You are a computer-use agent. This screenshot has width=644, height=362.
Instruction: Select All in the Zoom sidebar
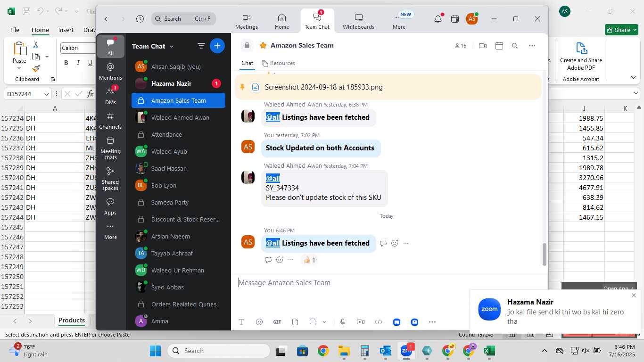tap(110, 47)
